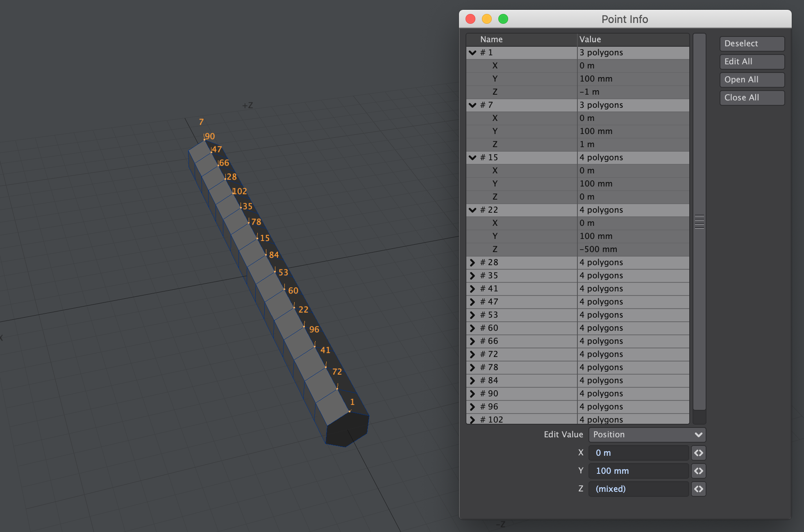The image size is (804, 532).
Task: Click point label 72 in the viewport
Action: click(337, 371)
